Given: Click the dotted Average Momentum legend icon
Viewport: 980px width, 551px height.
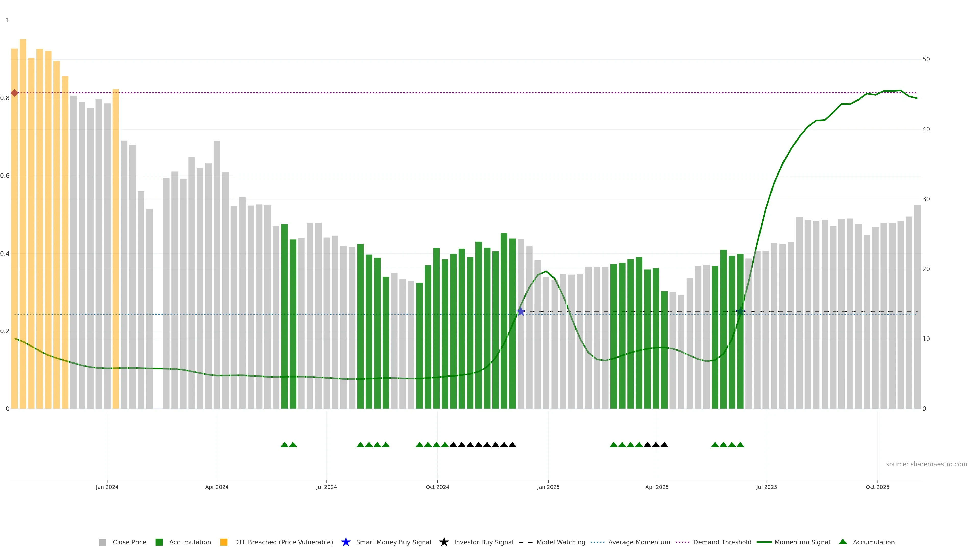Looking at the screenshot, I should [597, 542].
